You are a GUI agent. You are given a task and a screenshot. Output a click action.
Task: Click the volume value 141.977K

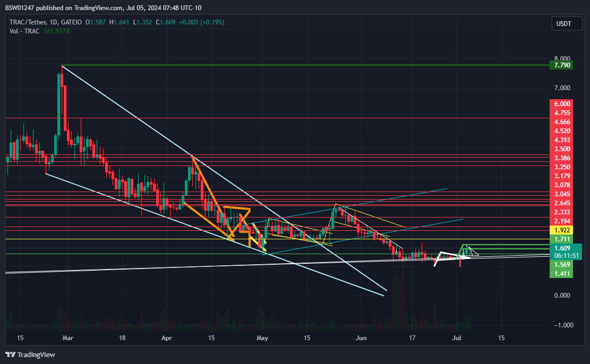[57, 31]
